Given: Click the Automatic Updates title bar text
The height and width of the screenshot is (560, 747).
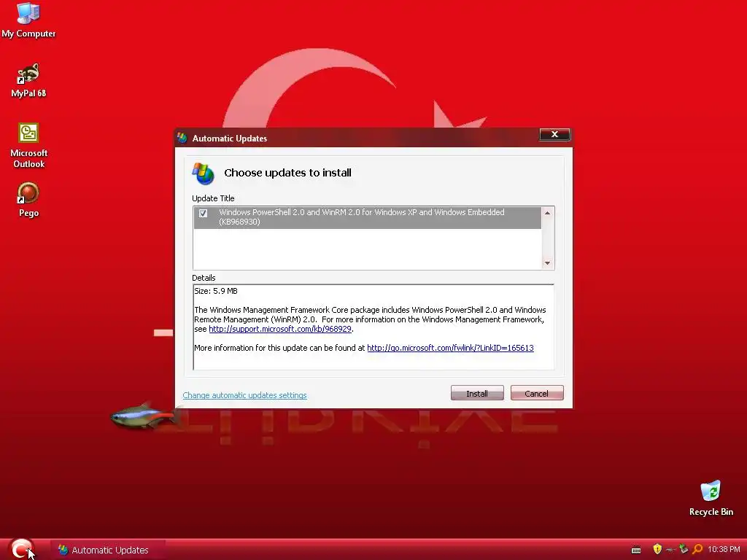Looking at the screenshot, I should [x=230, y=139].
